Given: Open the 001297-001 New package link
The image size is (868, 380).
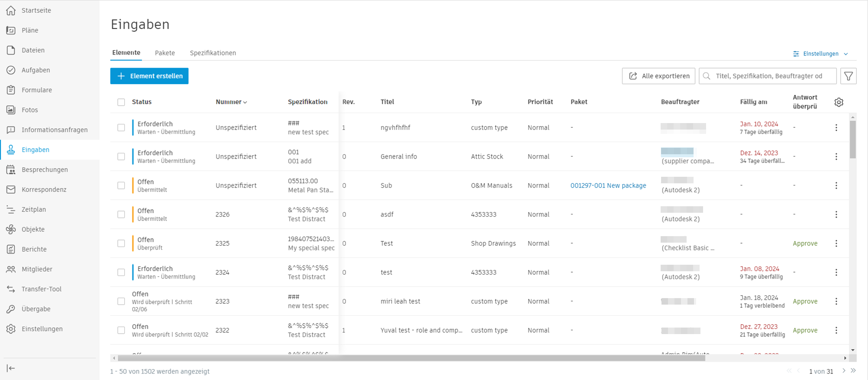Looking at the screenshot, I should (608, 185).
